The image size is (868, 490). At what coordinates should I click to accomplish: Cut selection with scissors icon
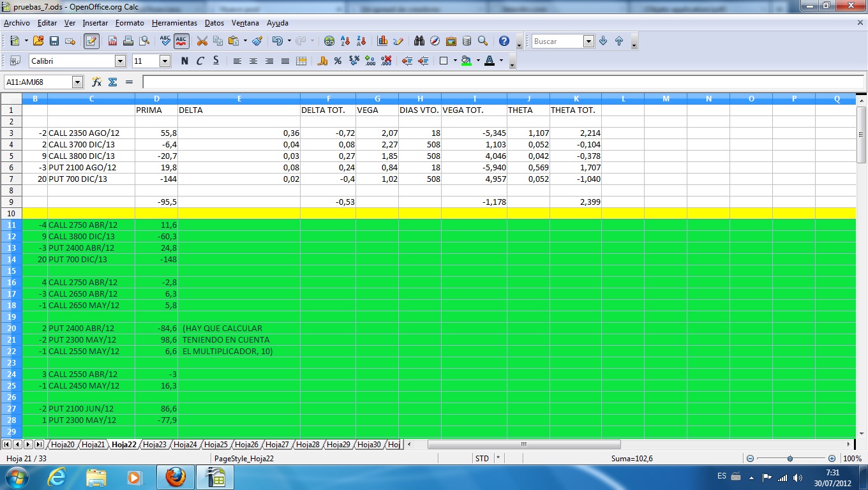[x=202, y=41]
